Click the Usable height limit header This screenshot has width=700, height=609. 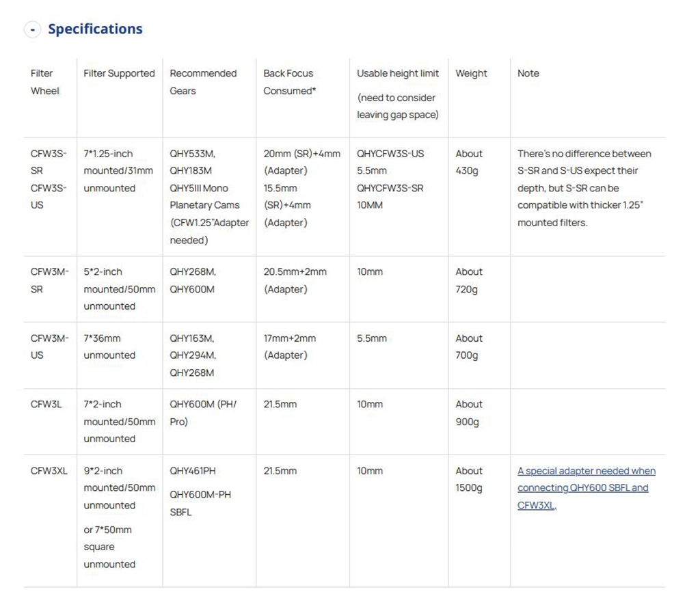398,73
